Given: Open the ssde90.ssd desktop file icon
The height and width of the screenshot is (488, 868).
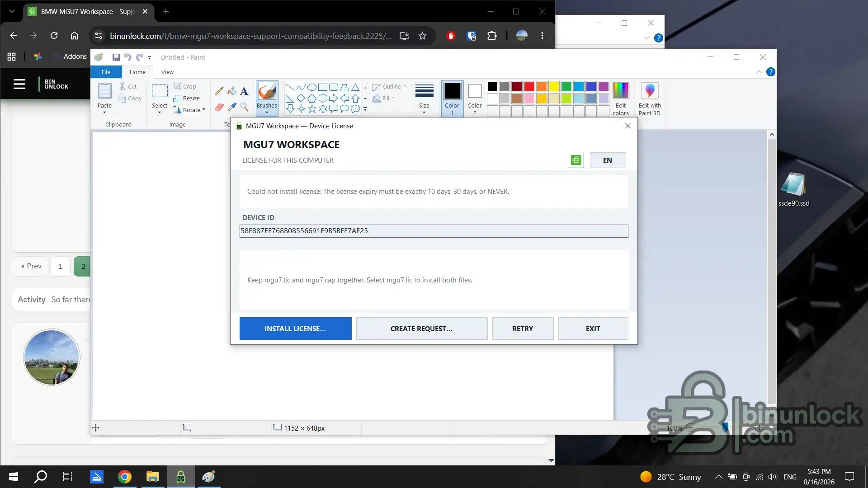Looking at the screenshot, I should pyautogui.click(x=794, y=189).
